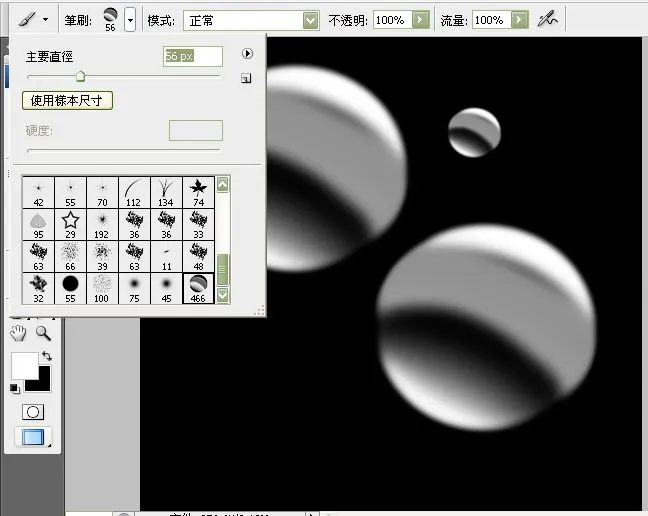Select the dune grass brush 134
This screenshot has height=516, width=648.
coord(166,193)
